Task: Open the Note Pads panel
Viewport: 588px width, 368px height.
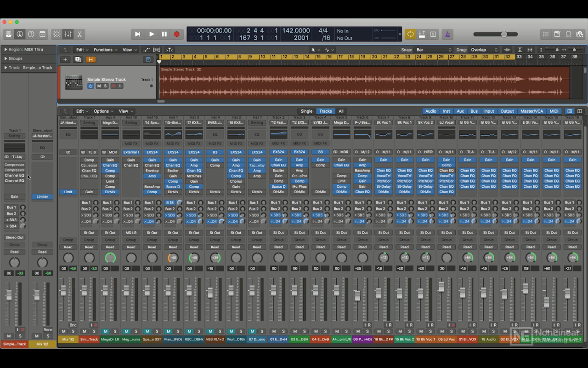Action: (557, 34)
